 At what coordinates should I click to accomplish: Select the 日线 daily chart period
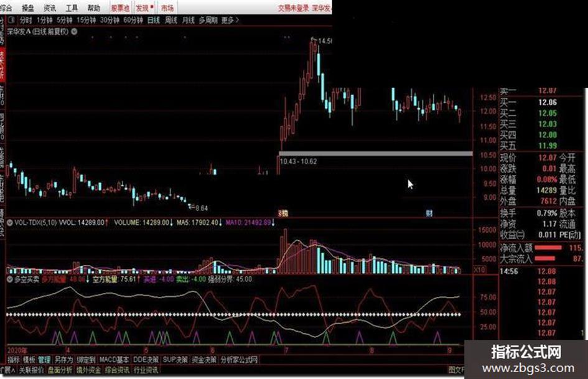coord(154,21)
